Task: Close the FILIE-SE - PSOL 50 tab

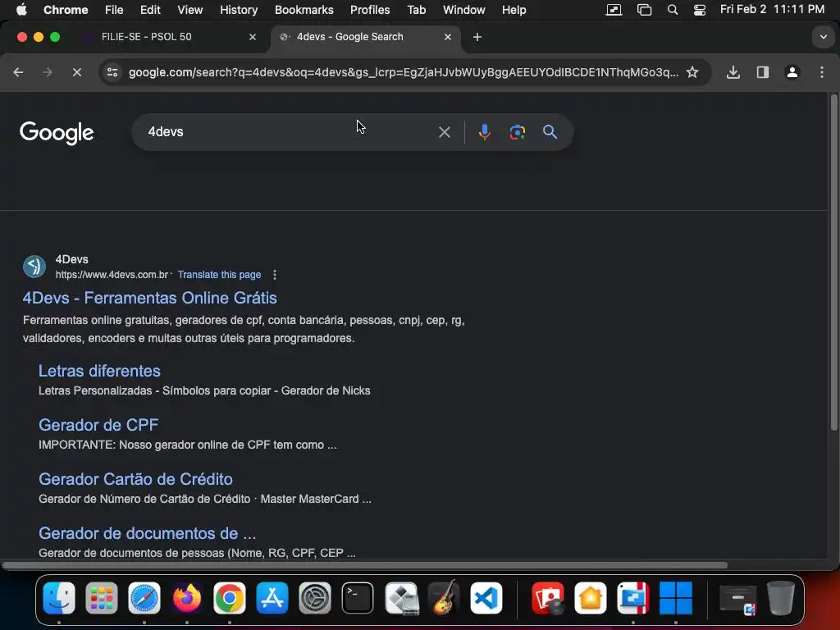Action: click(253, 37)
